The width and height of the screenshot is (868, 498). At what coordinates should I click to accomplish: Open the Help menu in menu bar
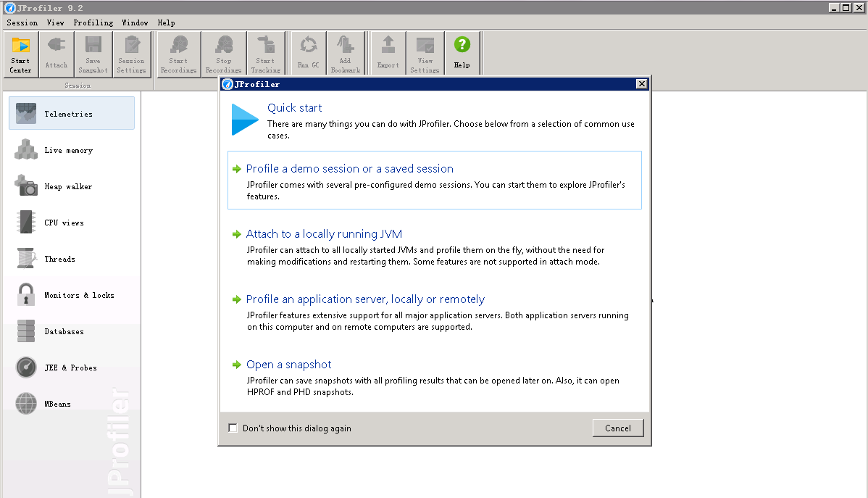click(x=166, y=22)
